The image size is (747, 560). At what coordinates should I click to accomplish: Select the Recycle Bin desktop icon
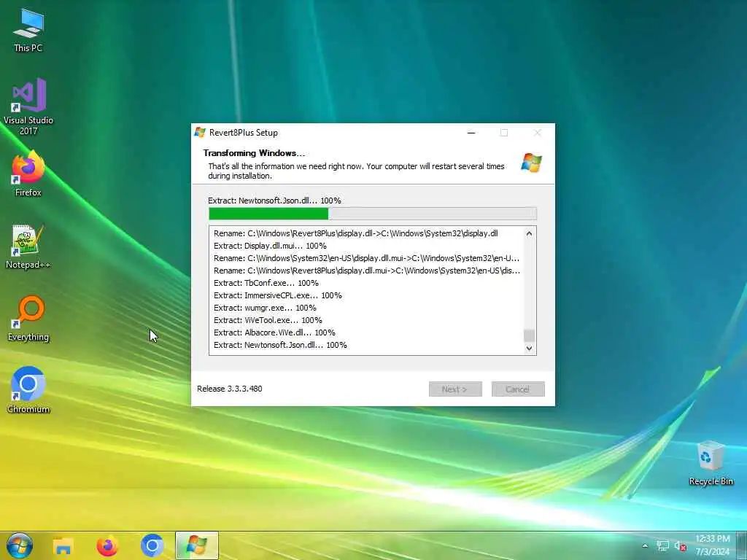[x=711, y=463]
